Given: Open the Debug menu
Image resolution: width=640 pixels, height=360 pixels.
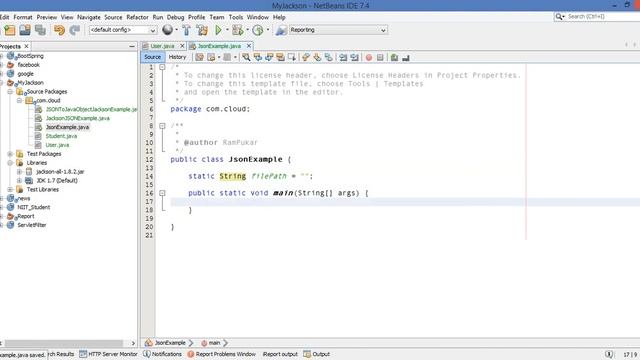Looking at the screenshot, I should (176, 17).
